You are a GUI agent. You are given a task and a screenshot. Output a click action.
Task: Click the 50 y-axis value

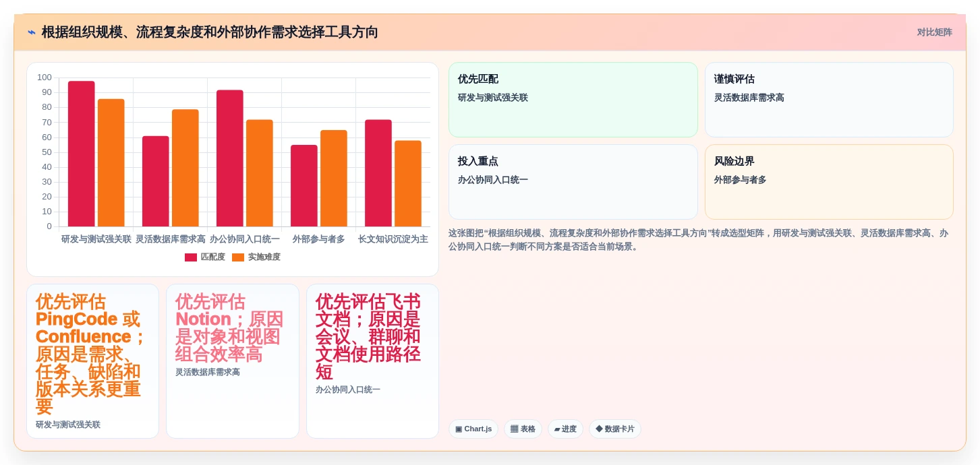click(x=47, y=152)
